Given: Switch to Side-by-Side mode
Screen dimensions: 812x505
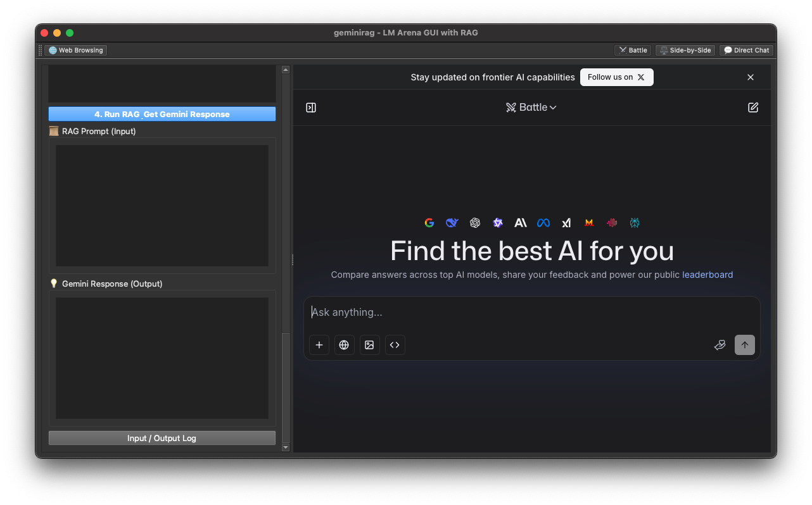Looking at the screenshot, I should click(685, 50).
